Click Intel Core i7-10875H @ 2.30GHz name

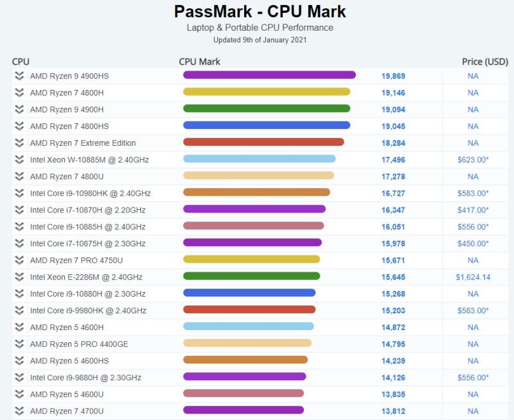(x=88, y=243)
